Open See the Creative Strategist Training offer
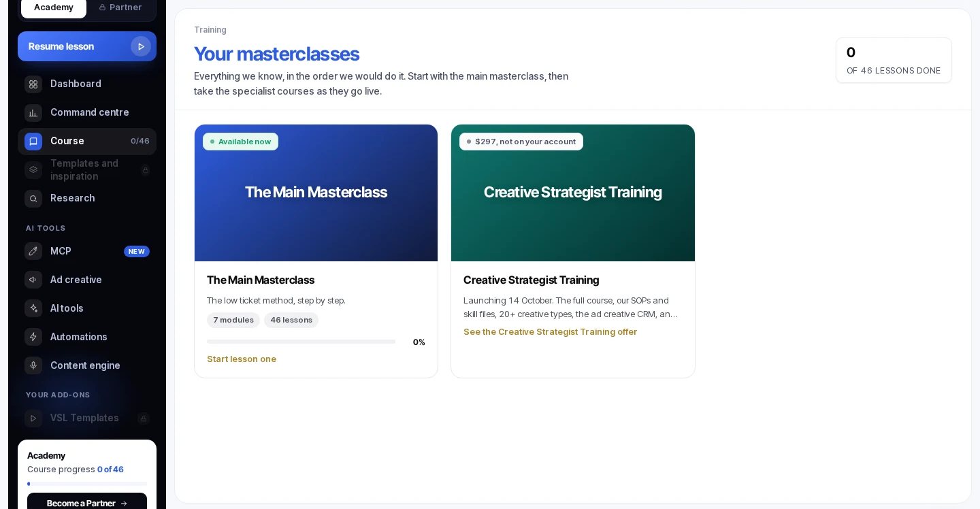This screenshot has width=980, height=509. [x=550, y=331]
